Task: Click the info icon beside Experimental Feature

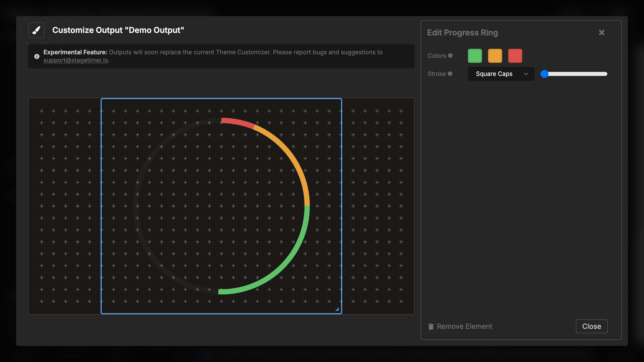Action: click(x=37, y=56)
